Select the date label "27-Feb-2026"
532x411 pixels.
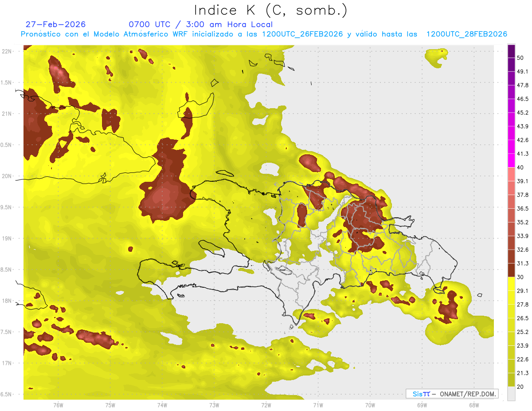[56, 24]
